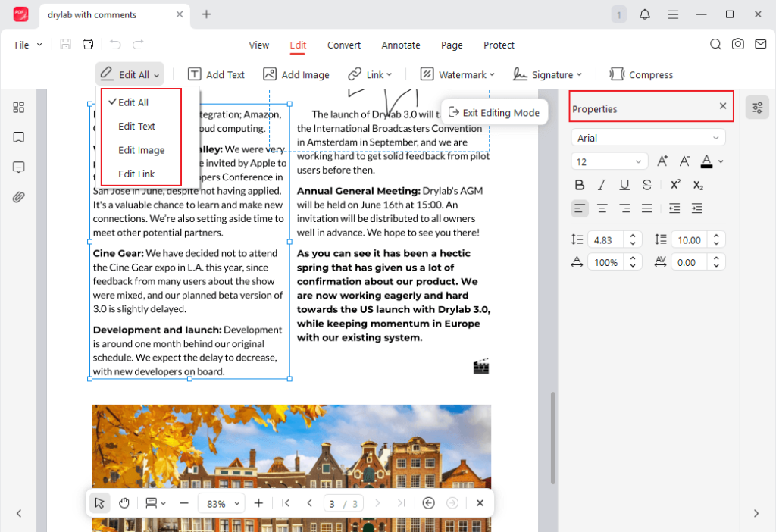
Task: Apply subscript formatting in Properties panel
Action: tap(697, 186)
